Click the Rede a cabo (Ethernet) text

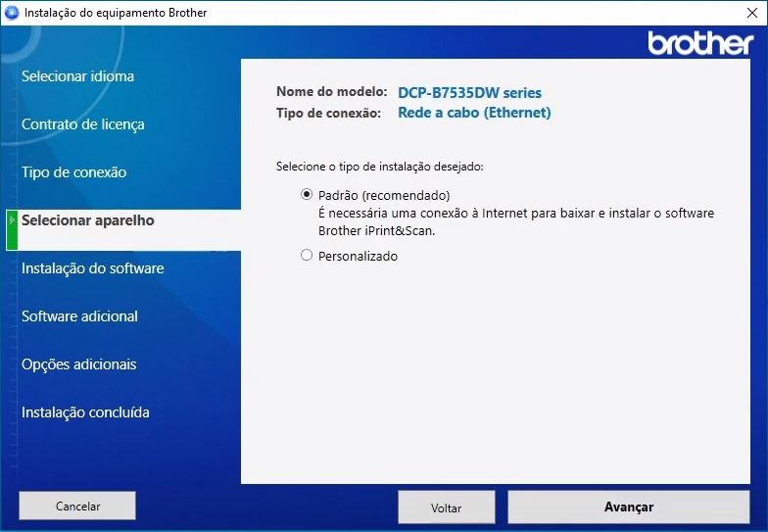click(474, 113)
